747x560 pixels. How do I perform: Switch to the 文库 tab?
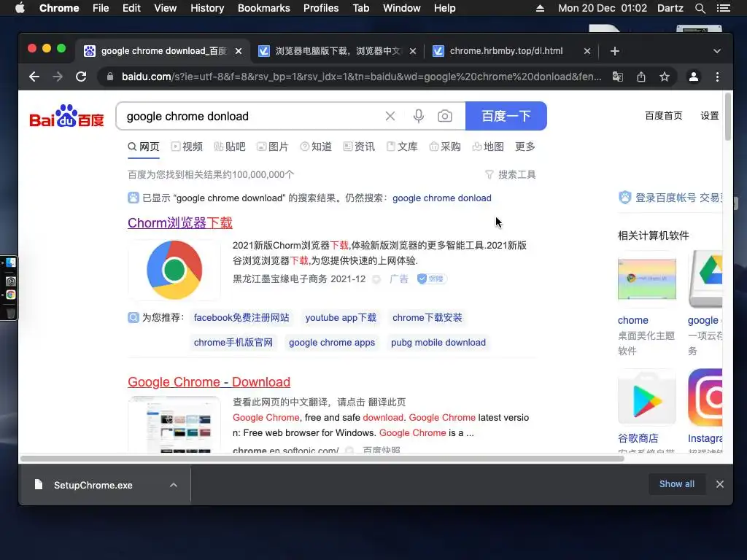(x=402, y=147)
